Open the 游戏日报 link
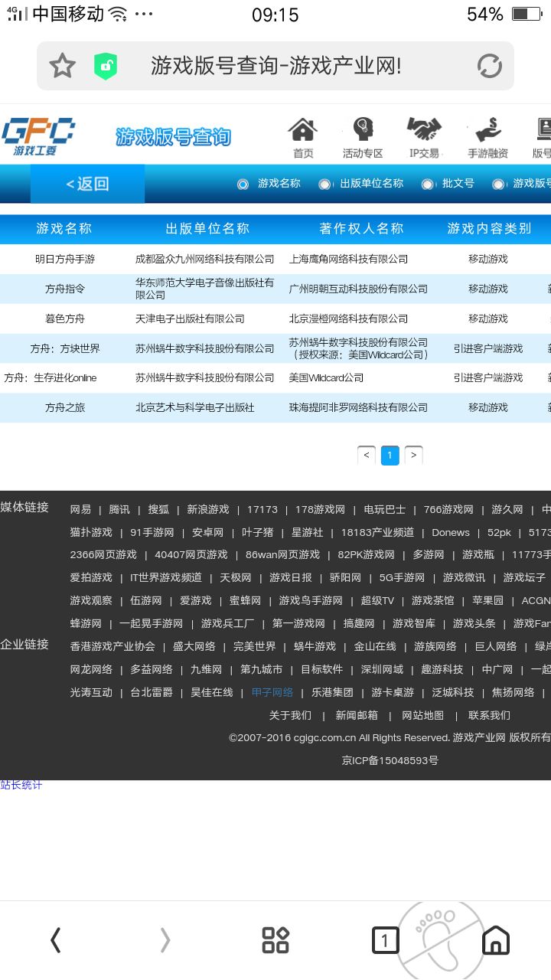 pyautogui.click(x=291, y=577)
